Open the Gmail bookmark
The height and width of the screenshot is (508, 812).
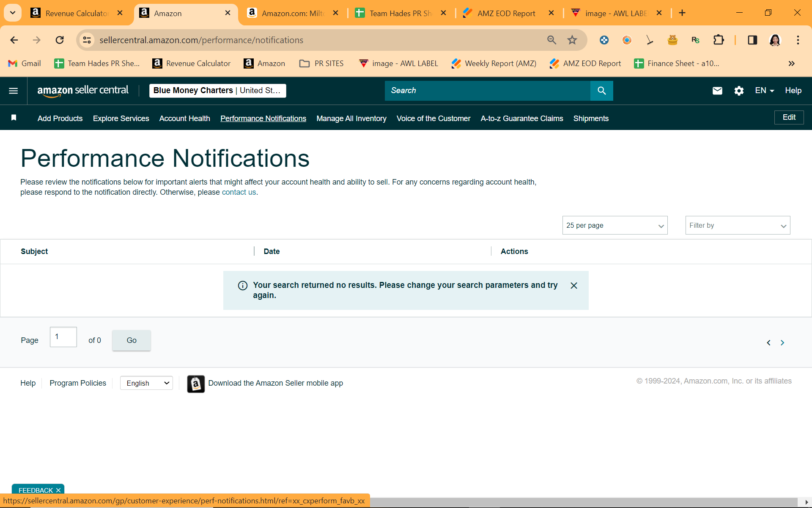tap(25, 63)
